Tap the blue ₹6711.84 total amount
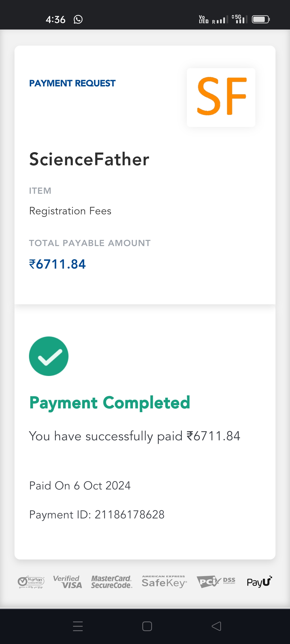Viewport: 290px width, 644px height. (57, 264)
